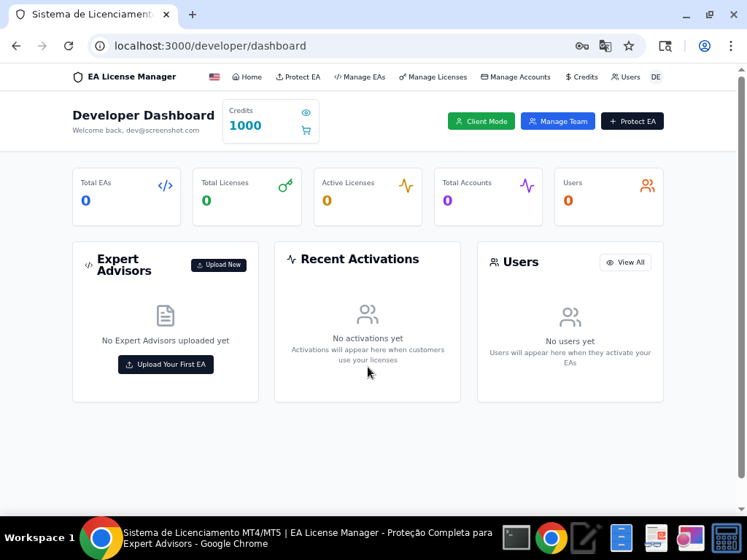Open Chrome's three-dot menu
The width and height of the screenshot is (747, 560).
731,45
